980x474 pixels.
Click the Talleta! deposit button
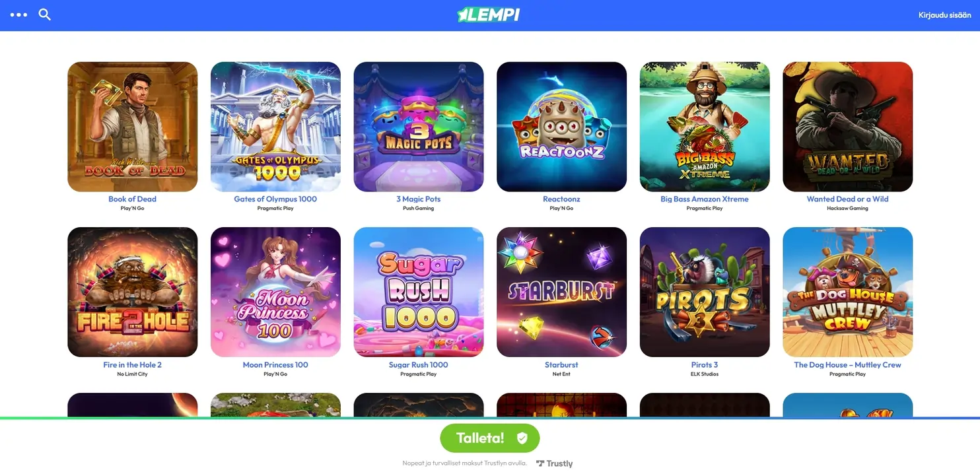pyautogui.click(x=490, y=438)
